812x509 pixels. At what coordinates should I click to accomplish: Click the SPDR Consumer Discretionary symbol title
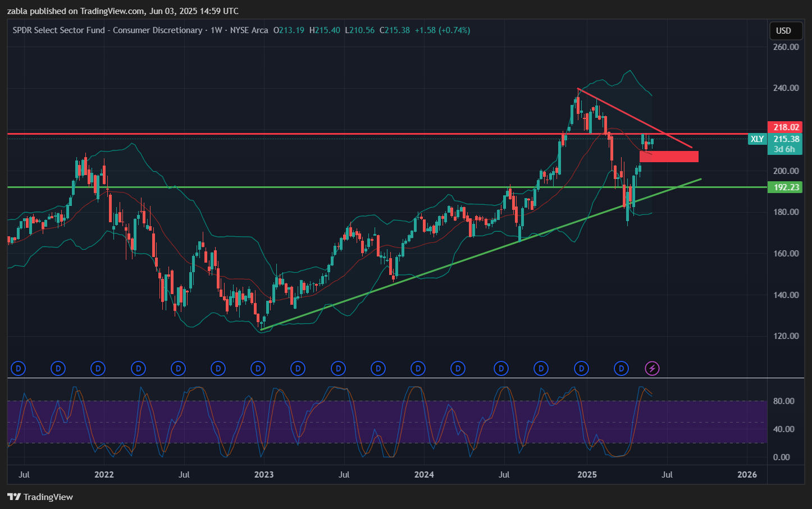tap(107, 30)
